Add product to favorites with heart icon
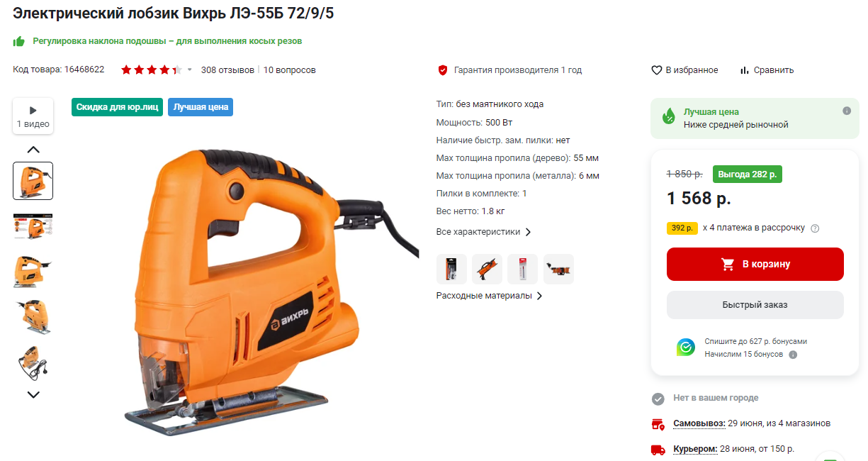 pyautogui.click(x=657, y=70)
